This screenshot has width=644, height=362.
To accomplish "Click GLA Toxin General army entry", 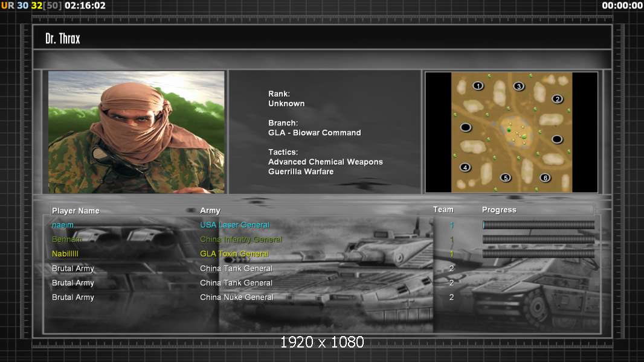I will pyautogui.click(x=234, y=254).
